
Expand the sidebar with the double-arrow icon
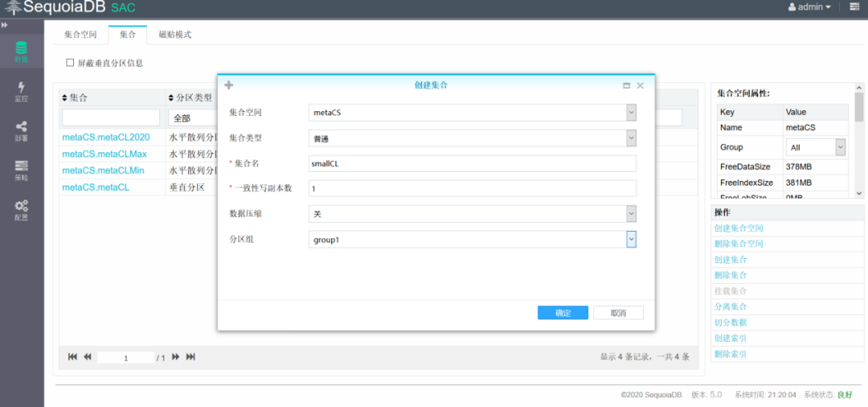5,25
